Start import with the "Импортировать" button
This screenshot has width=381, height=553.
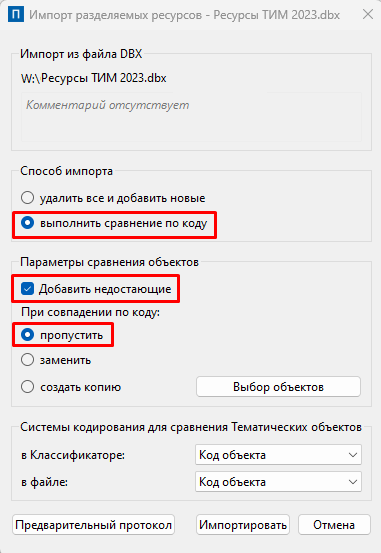[x=243, y=525]
